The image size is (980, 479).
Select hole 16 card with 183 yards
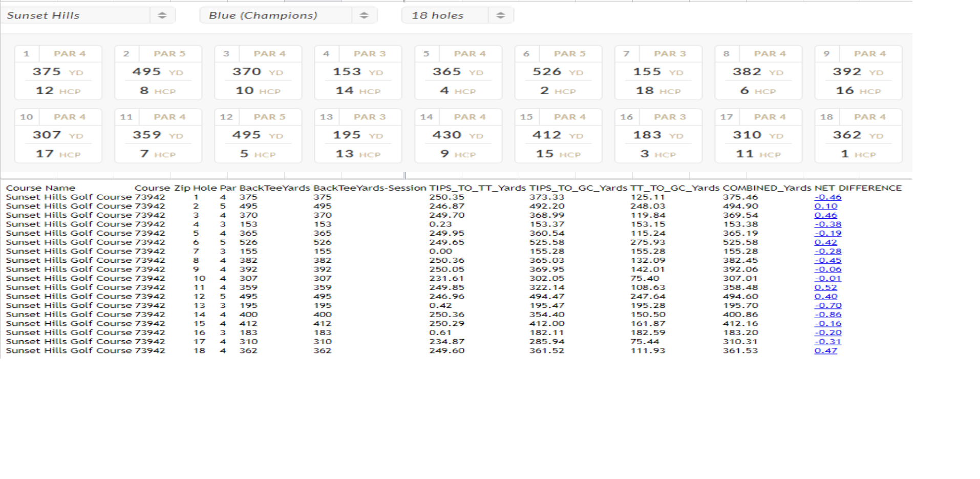pyautogui.click(x=658, y=136)
